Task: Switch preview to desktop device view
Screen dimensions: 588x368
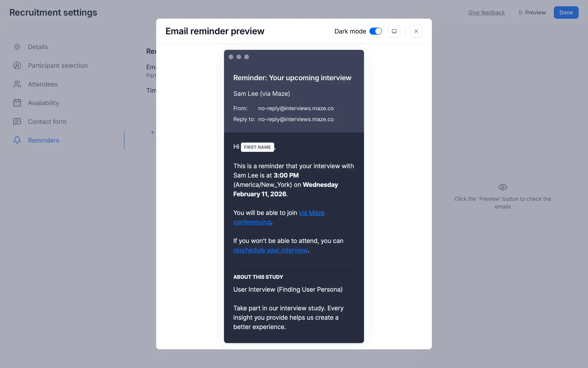Action: click(394, 31)
